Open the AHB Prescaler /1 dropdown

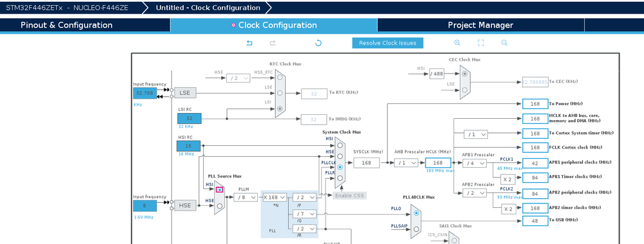coord(406,163)
